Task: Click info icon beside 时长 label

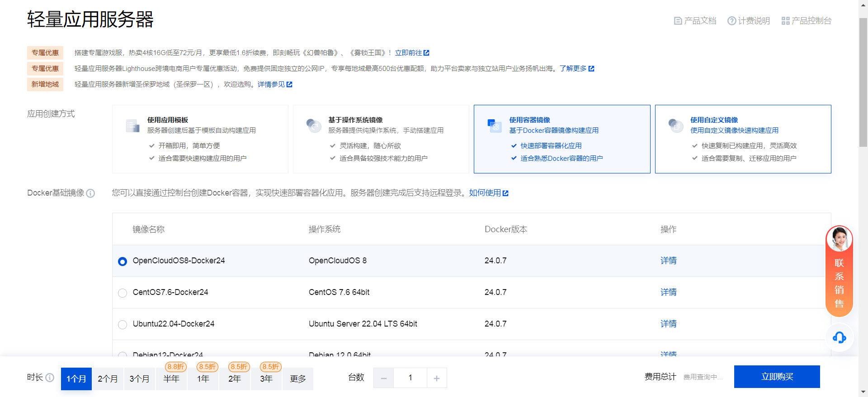Action: tap(50, 377)
